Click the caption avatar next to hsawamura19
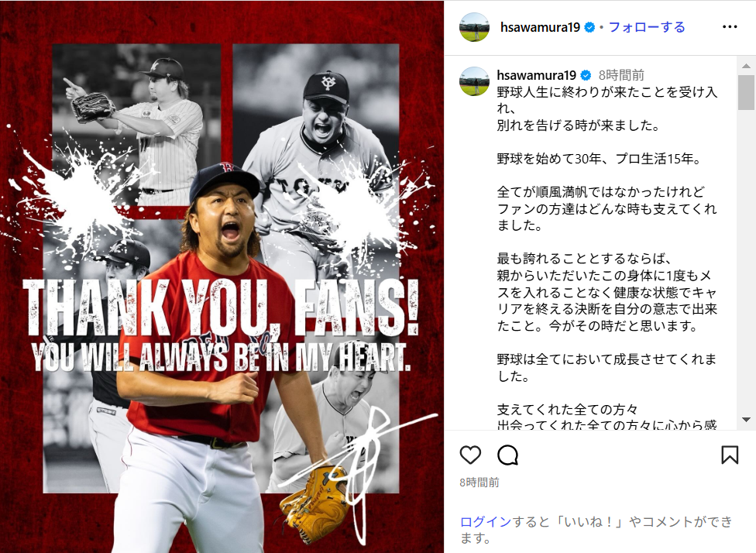Viewport: 756px width, 553px height. coord(474,81)
